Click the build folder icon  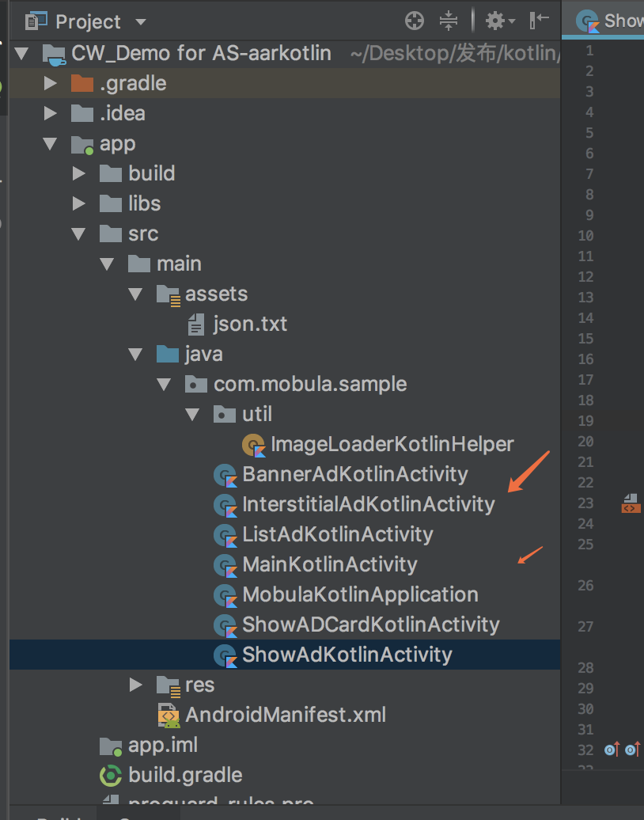(111, 173)
